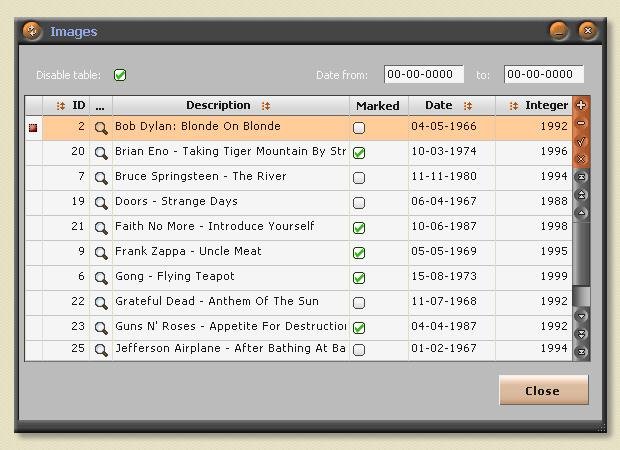Move down one row arrow icon

coord(581,316)
